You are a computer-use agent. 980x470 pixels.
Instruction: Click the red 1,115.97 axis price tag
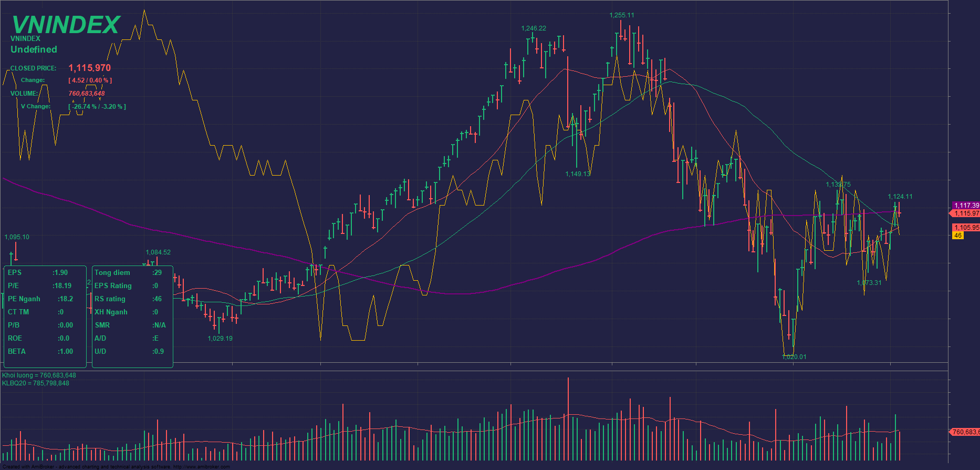pos(965,213)
